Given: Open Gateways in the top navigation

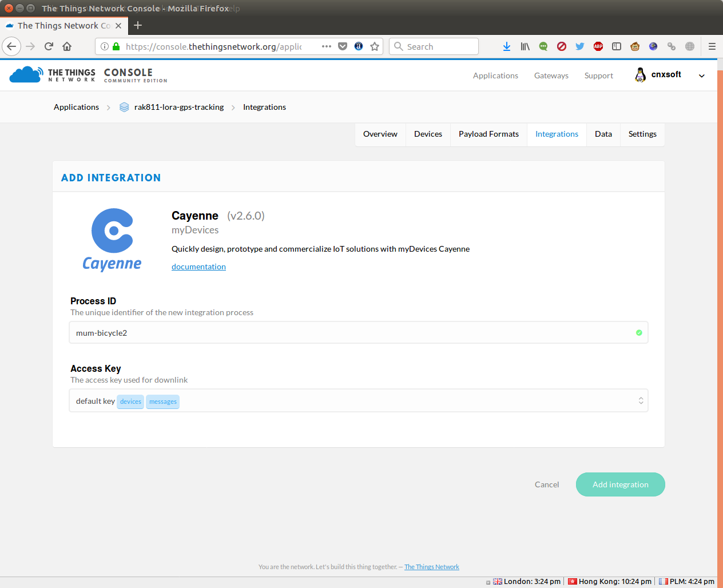Looking at the screenshot, I should click(551, 76).
